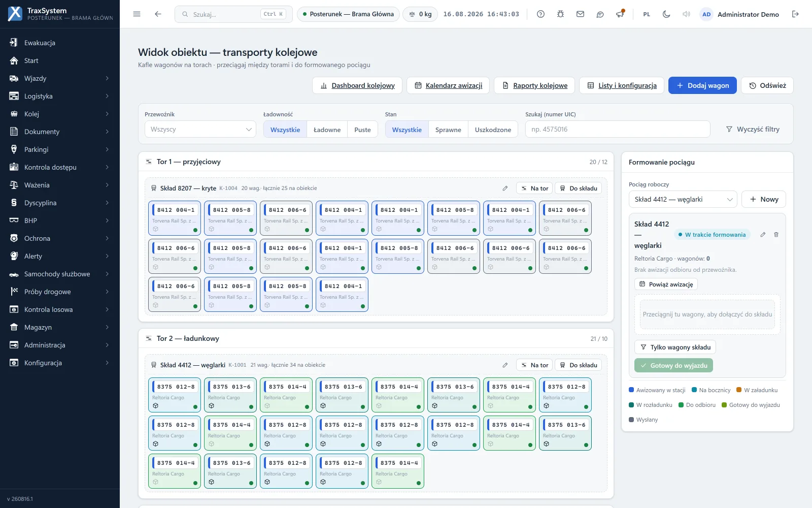Screen dimensions: 812x508
Task: Click Powiąż awizację button
Action: (x=666, y=284)
